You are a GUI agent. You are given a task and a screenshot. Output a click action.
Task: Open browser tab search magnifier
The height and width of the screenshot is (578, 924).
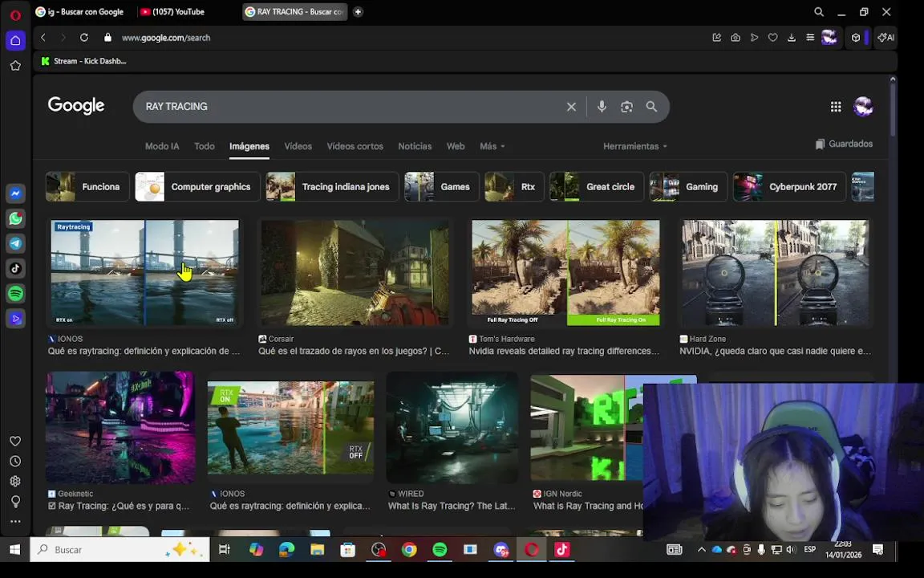coord(819,12)
